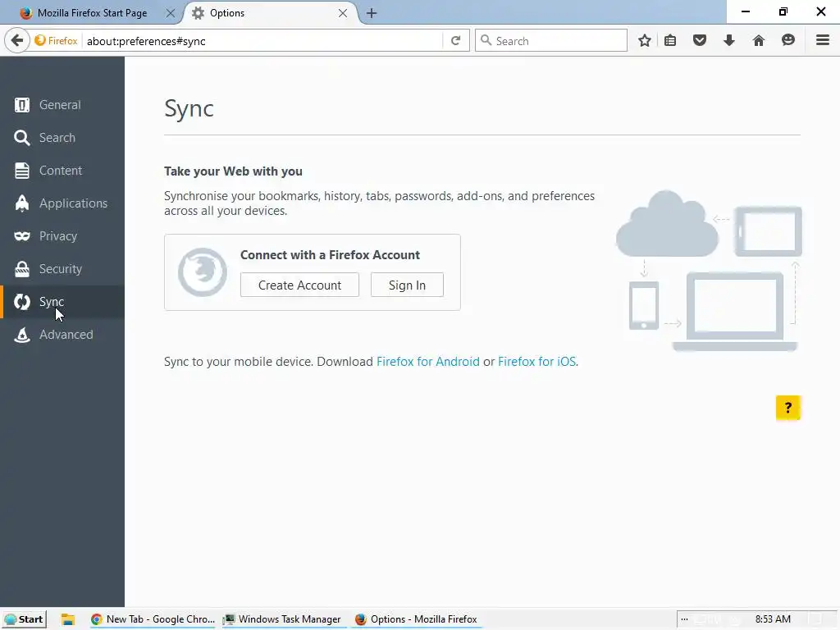Open the hamburger menu
840x630 pixels.
pyautogui.click(x=823, y=41)
